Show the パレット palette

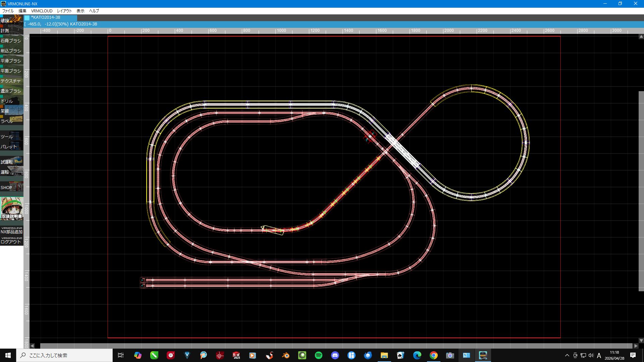(12, 146)
